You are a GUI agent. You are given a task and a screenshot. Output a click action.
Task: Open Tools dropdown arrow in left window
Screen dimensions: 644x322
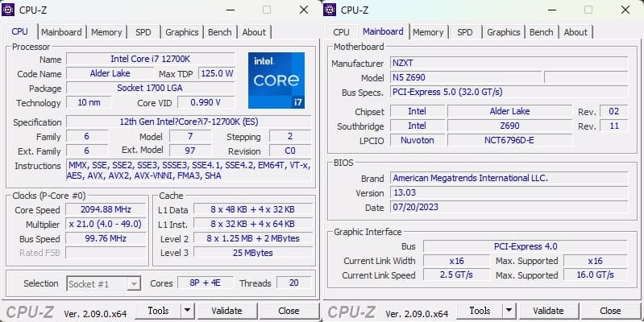(187, 311)
